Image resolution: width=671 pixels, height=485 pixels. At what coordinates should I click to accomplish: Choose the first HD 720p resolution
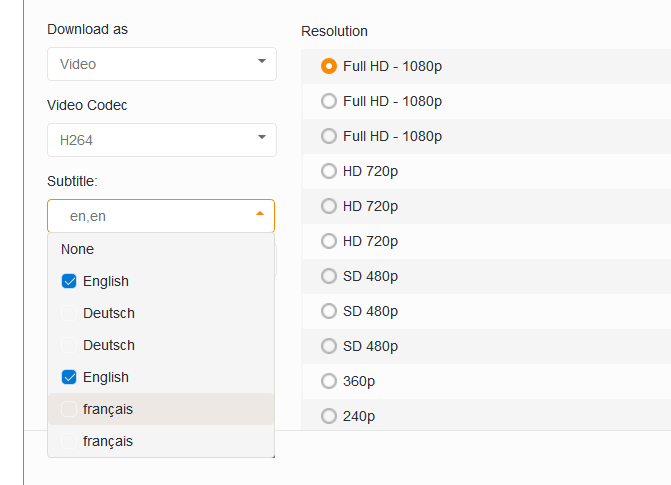point(329,171)
